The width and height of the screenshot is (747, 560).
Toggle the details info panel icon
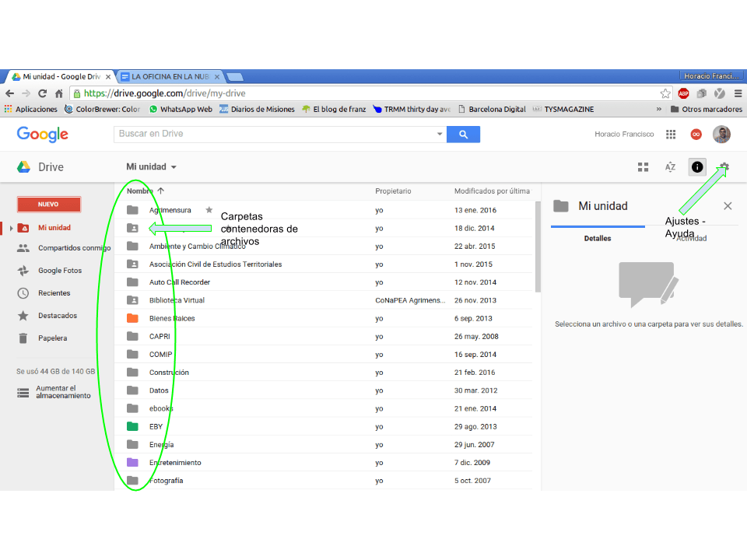(696, 167)
